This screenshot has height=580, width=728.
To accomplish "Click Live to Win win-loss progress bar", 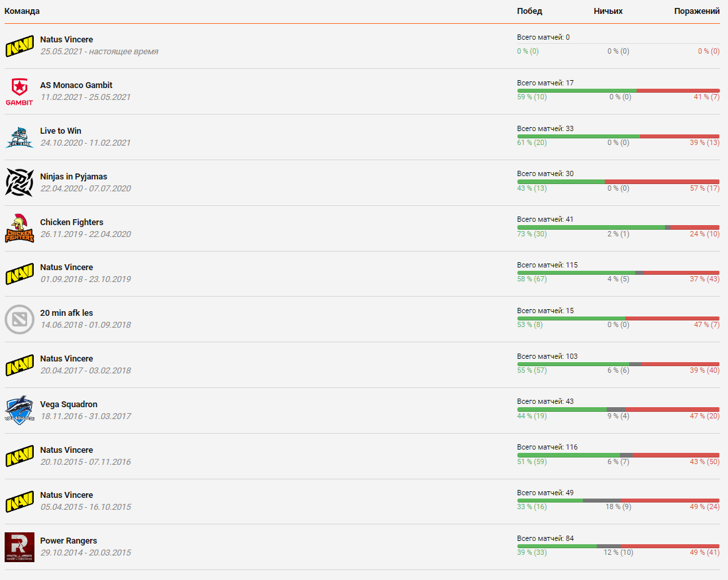I will tap(619, 136).
